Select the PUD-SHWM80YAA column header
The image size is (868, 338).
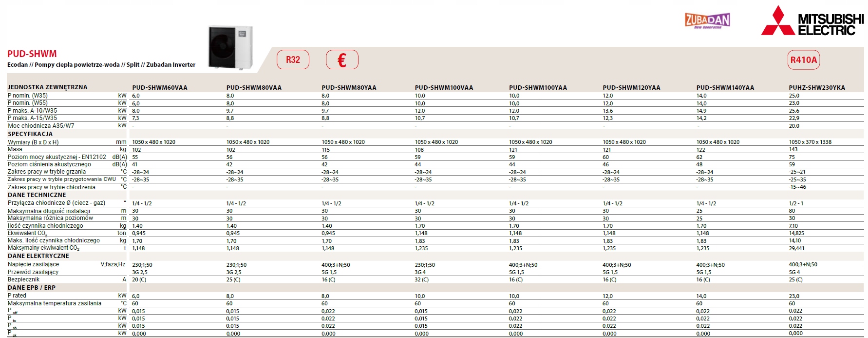tap(349, 88)
